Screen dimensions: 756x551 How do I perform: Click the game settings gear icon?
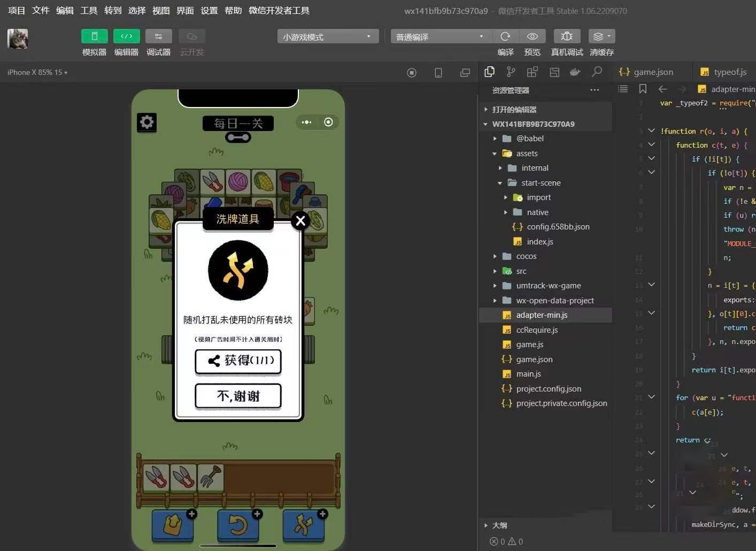pos(147,123)
